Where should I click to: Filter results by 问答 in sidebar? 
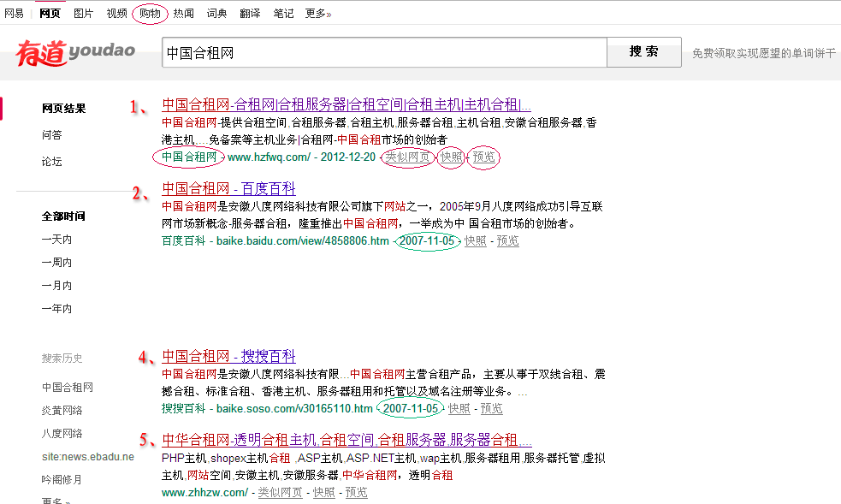click(x=52, y=135)
